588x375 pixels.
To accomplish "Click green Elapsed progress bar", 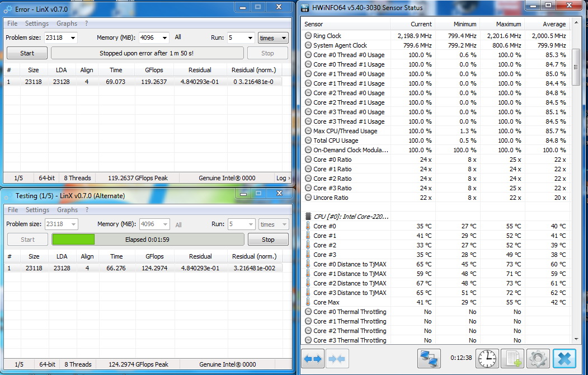I will point(148,239).
